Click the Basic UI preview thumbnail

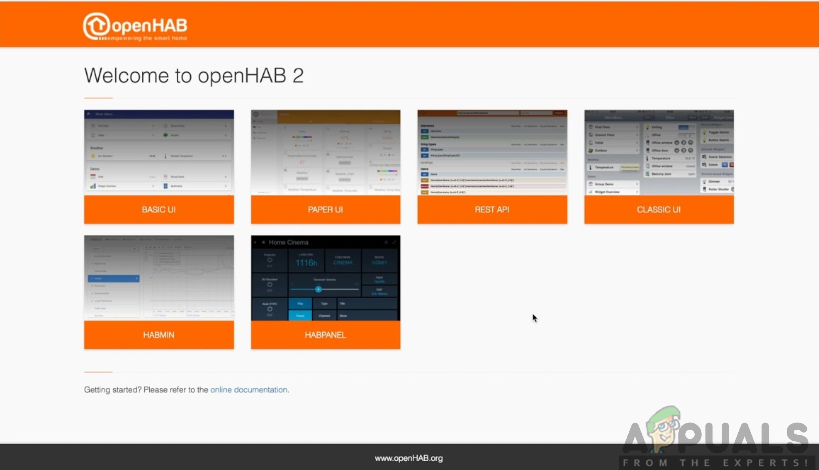tap(159, 152)
